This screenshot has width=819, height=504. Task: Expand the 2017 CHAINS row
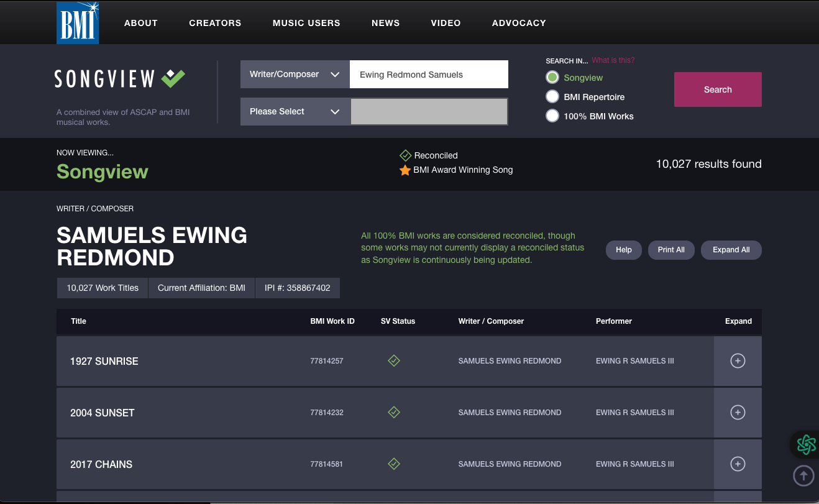pos(738,464)
